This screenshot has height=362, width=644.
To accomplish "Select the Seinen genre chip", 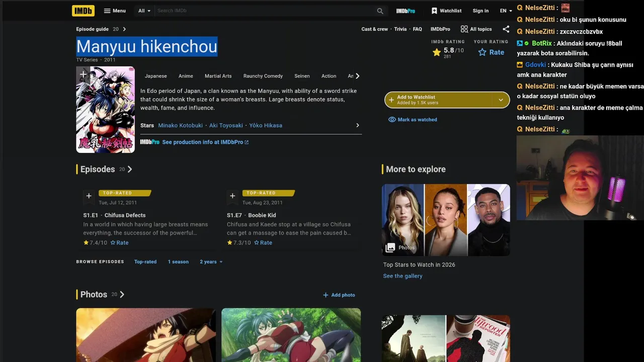I will click(x=302, y=76).
